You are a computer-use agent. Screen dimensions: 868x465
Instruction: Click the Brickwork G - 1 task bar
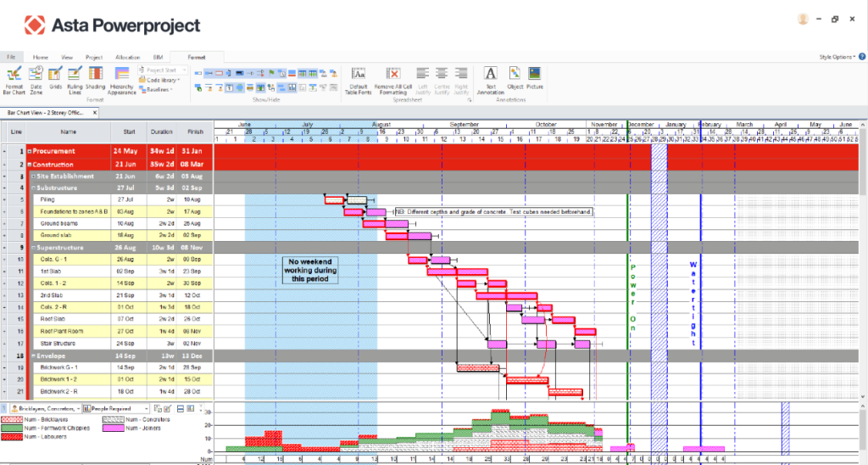point(478,367)
